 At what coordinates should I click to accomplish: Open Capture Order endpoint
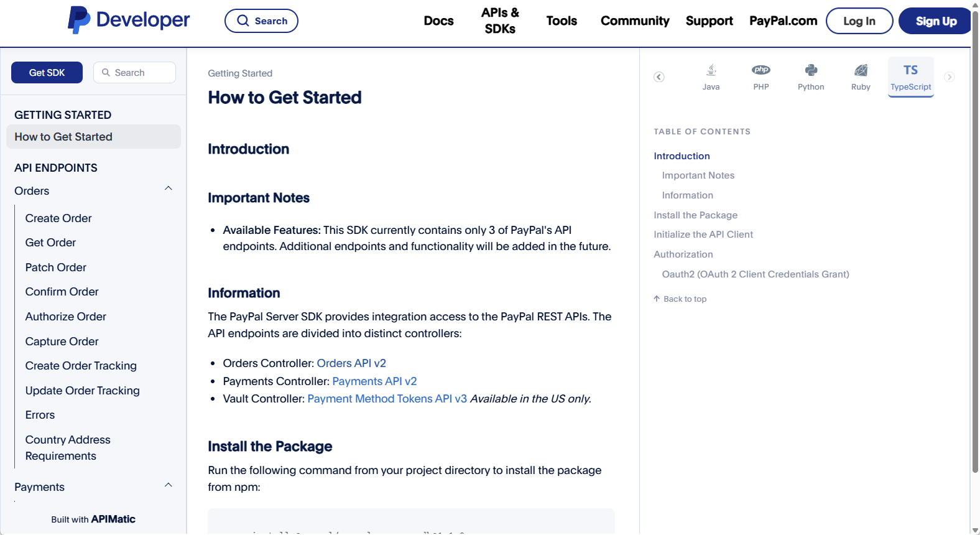62,342
